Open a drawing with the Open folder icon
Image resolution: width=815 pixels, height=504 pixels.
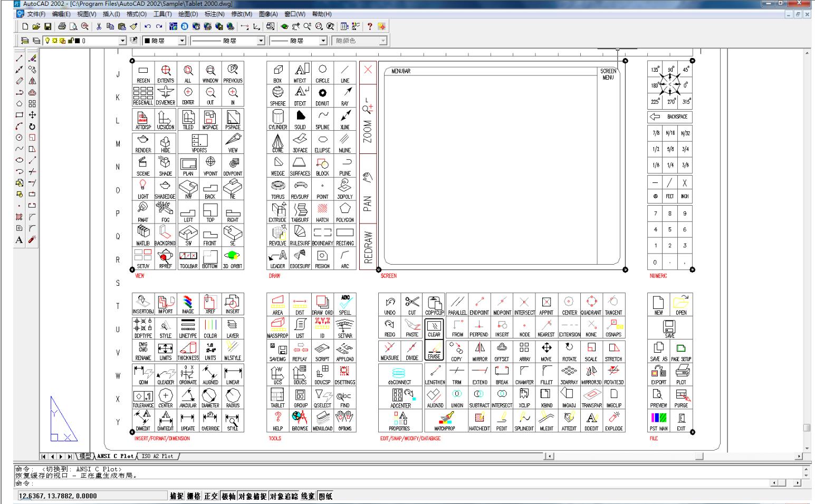[x=36, y=26]
